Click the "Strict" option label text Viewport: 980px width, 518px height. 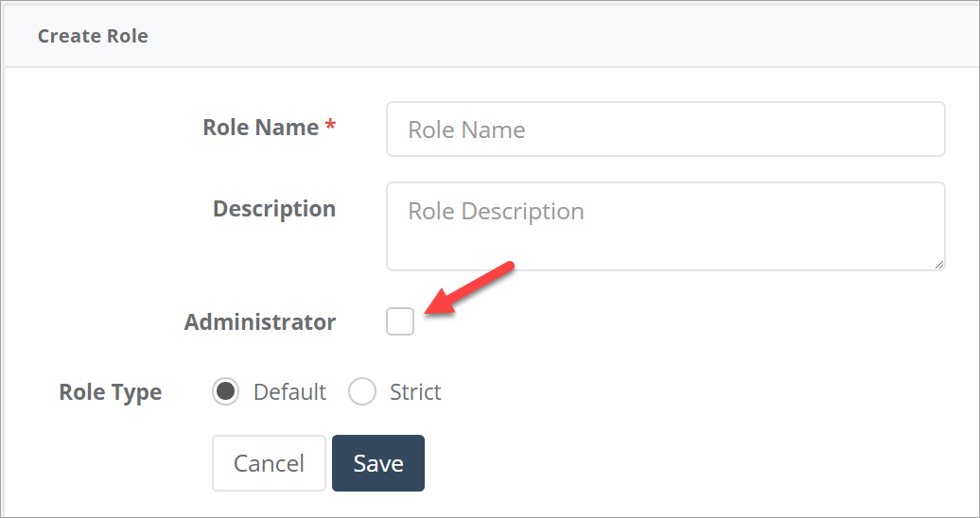tap(415, 392)
